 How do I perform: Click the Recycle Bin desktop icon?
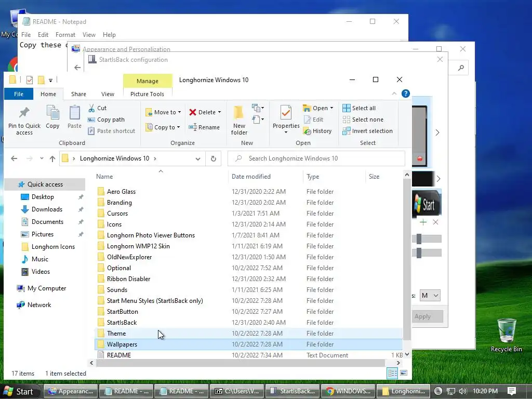pos(506,335)
